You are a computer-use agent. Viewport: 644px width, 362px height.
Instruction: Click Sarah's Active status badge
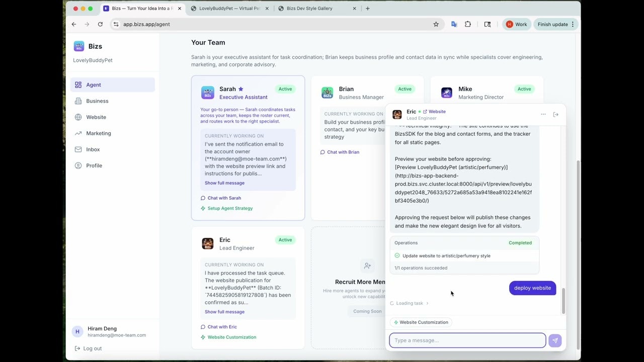point(285,89)
